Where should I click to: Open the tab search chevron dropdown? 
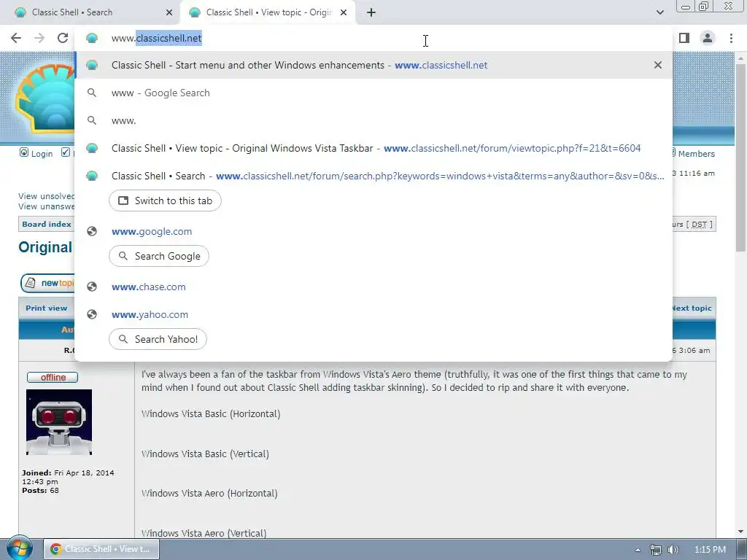click(659, 12)
